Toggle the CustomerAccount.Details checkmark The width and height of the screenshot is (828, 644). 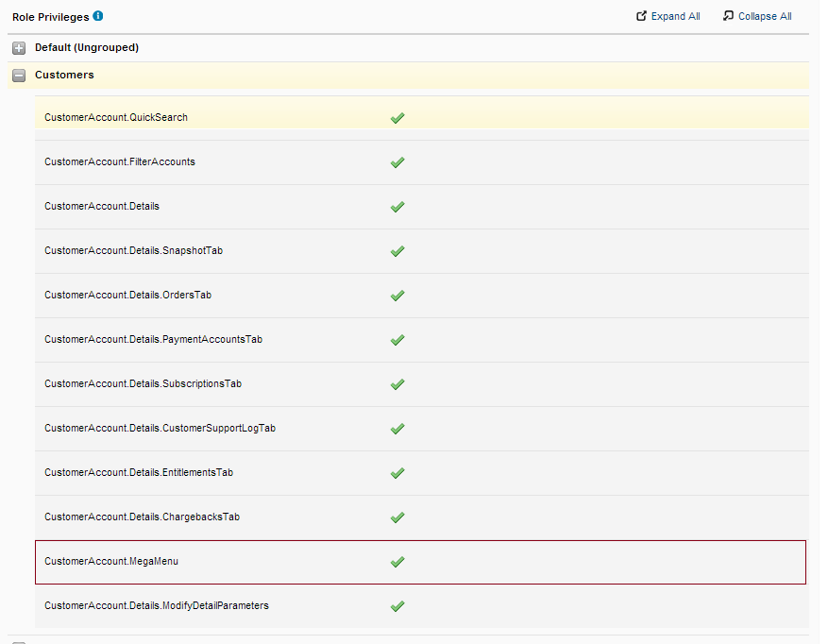[397, 207]
